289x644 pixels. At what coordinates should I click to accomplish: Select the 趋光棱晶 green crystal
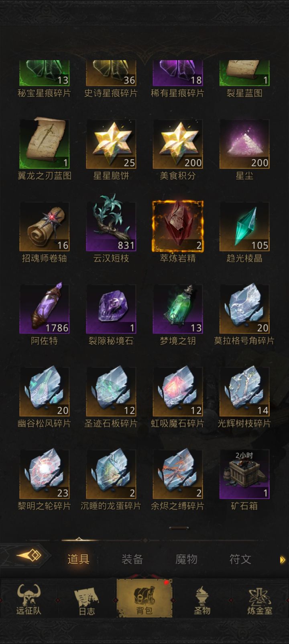point(244,227)
